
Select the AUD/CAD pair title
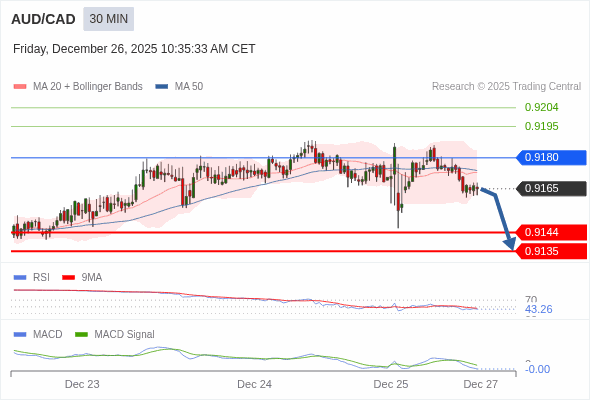pos(43,19)
